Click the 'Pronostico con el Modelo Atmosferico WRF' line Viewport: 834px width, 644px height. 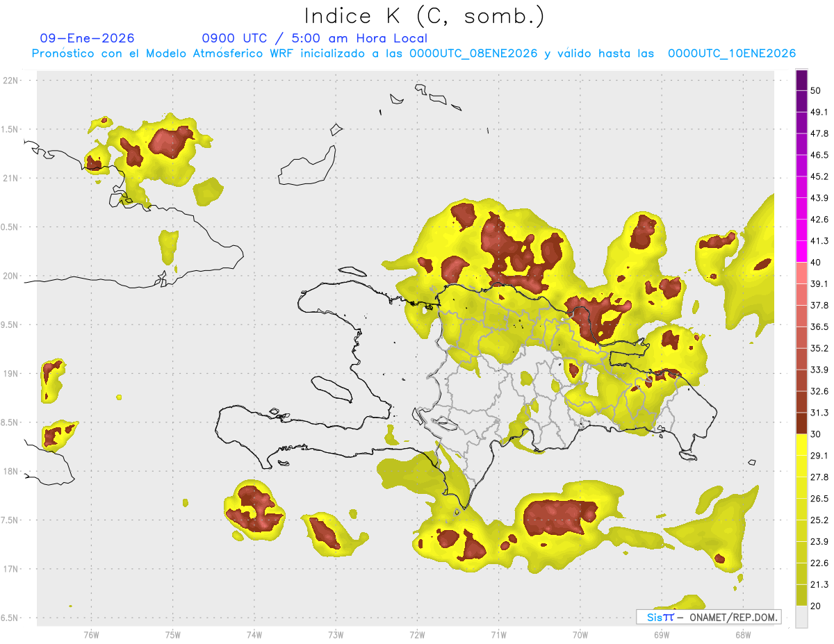(414, 53)
